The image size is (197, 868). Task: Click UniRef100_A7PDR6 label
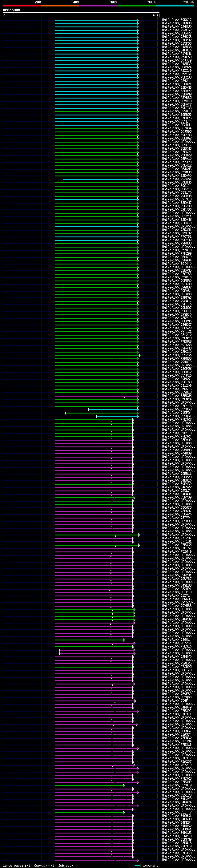pos(177,118)
